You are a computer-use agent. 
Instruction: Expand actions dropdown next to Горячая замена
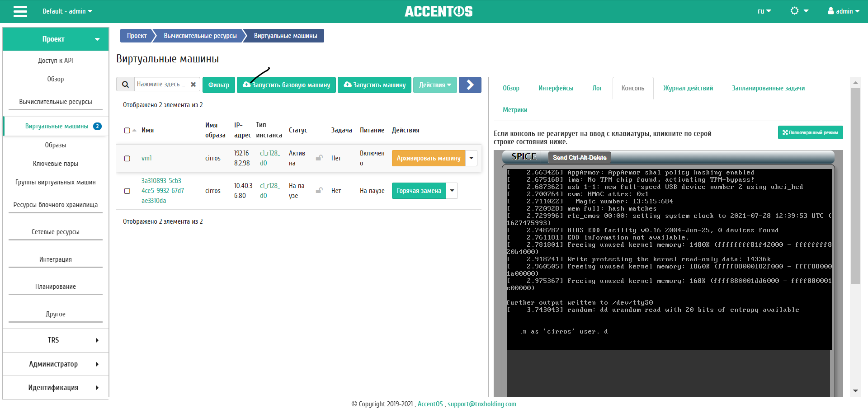point(452,191)
